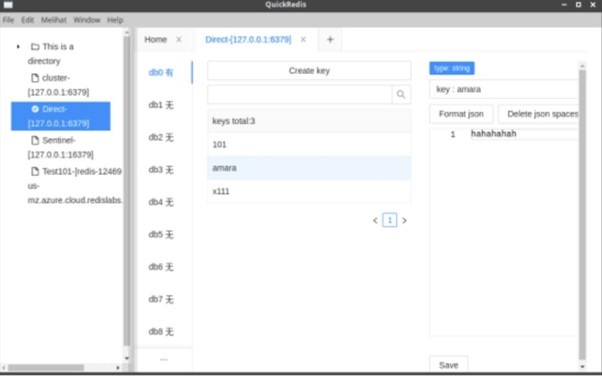
Task: Click line number 1 in the editor
Action: click(453, 134)
